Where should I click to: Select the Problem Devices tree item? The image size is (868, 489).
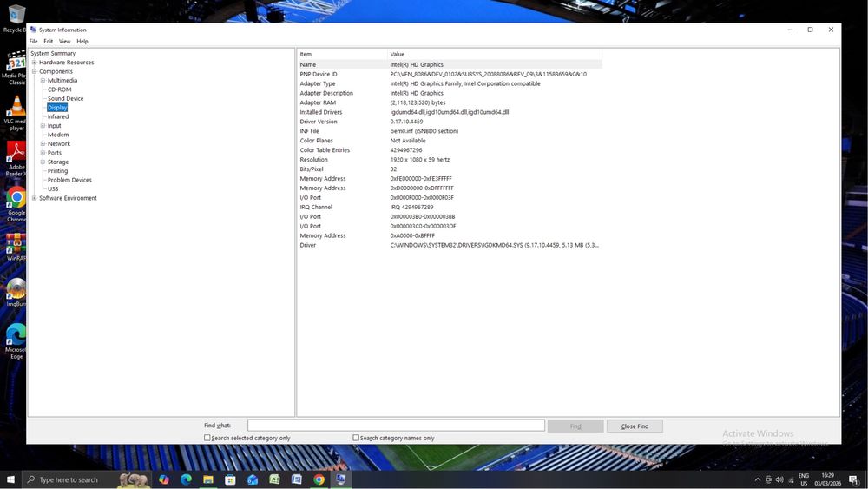(x=69, y=180)
